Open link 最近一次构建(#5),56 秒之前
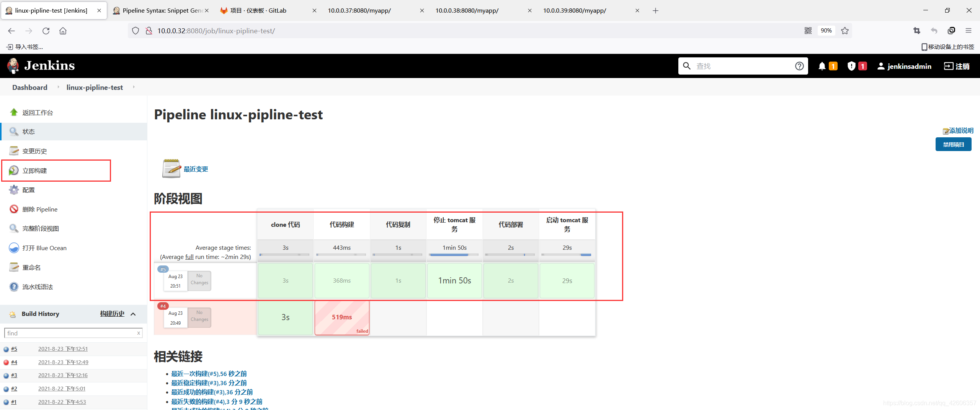Image resolution: width=980 pixels, height=410 pixels. (x=209, y=374)
